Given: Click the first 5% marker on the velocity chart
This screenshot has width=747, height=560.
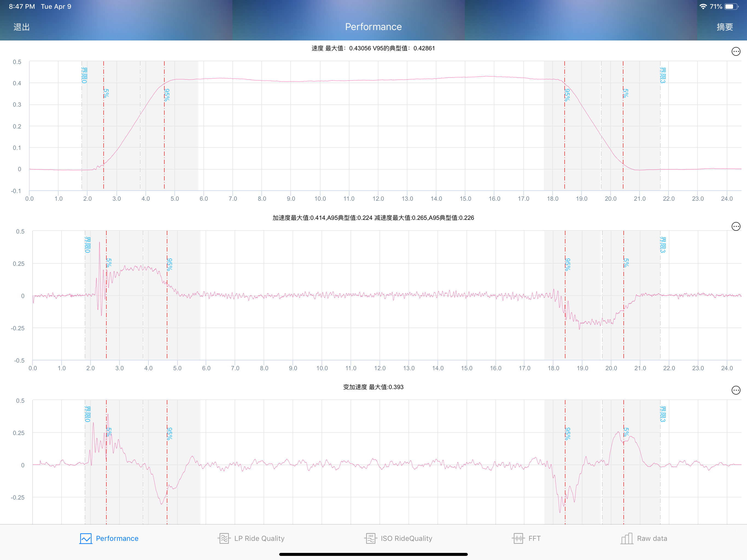Looking at the screenshot, I should 106,93.
